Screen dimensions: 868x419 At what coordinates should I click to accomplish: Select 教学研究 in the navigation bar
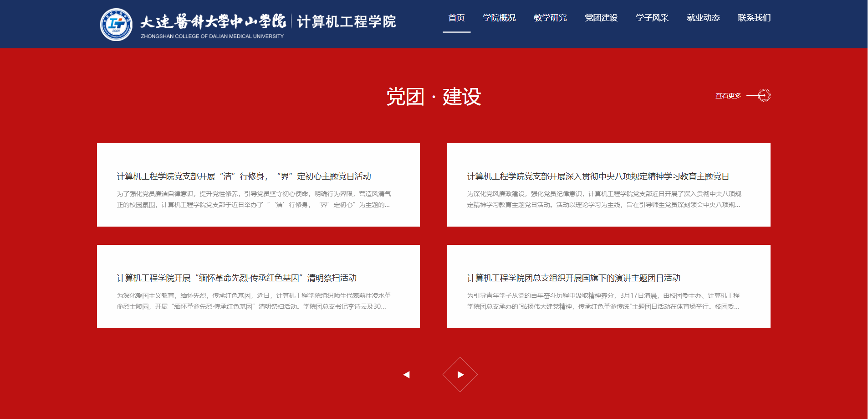(550, 18)
